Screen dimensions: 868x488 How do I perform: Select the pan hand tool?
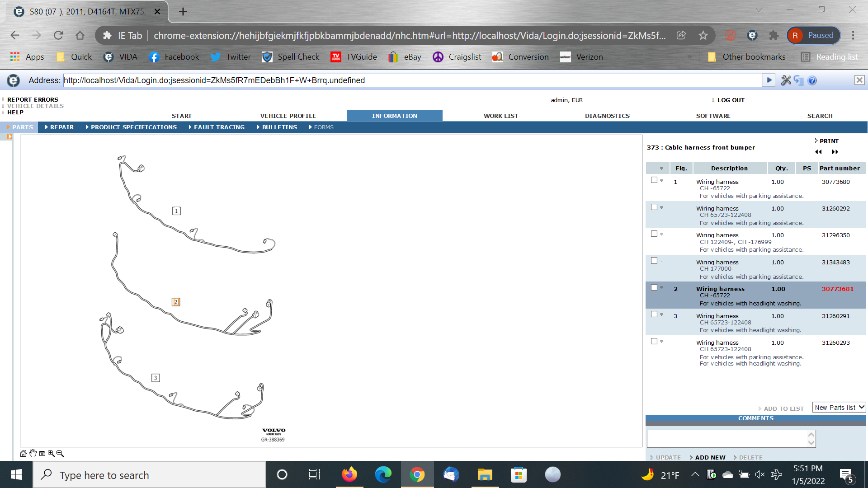pyautogui.click(x=33, y=454)
